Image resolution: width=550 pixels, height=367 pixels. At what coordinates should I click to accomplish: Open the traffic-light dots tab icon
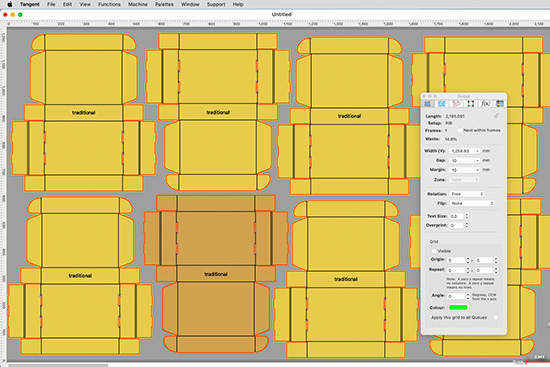471,104
